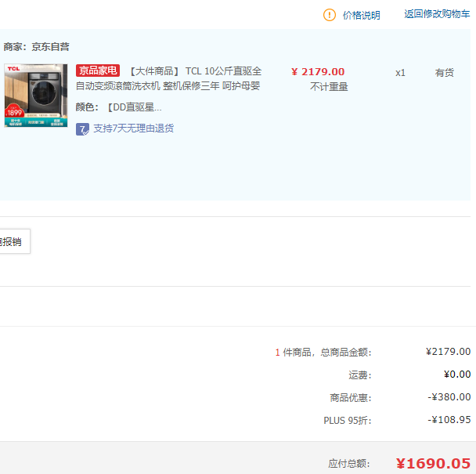Select the x1 quantity text

click(400, 73)
